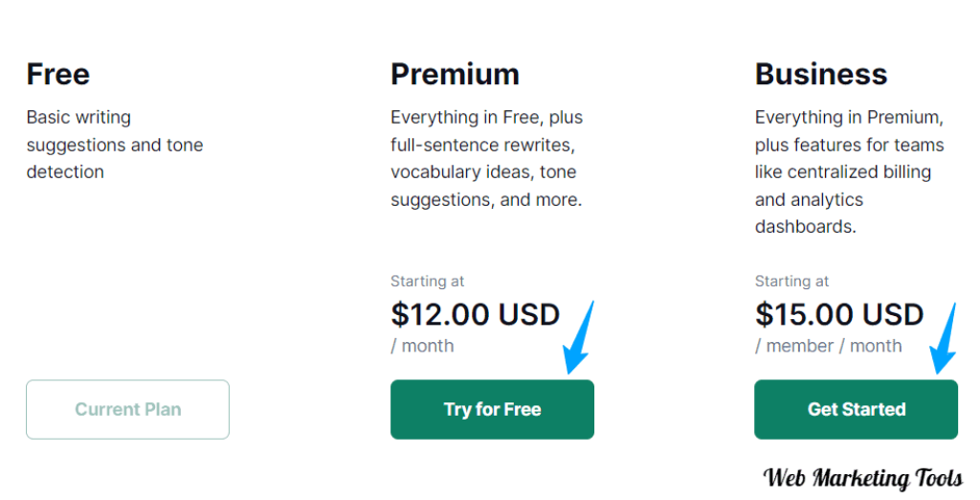Viewport: 980px width, 500px height.
Task: Click the 'full-sentence rewrites' text line
Action: point(482,145)
